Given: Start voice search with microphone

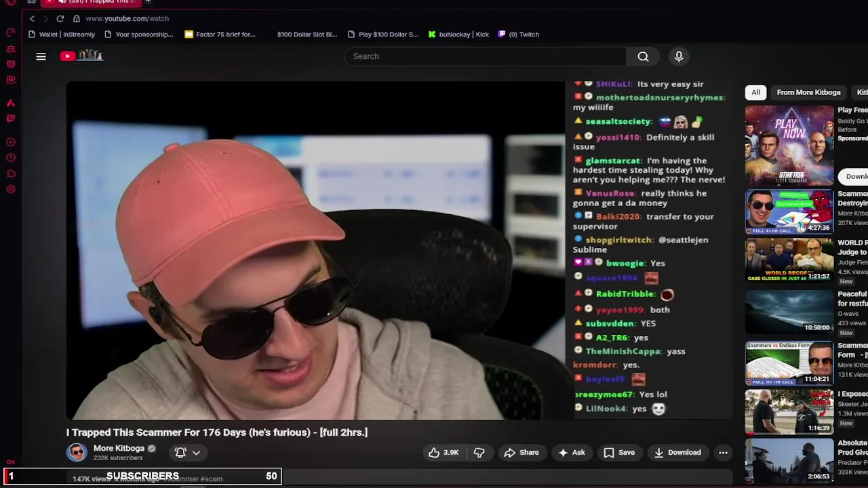Looking at the screenshot, I should pyautogui.click(x=679, y=56).
